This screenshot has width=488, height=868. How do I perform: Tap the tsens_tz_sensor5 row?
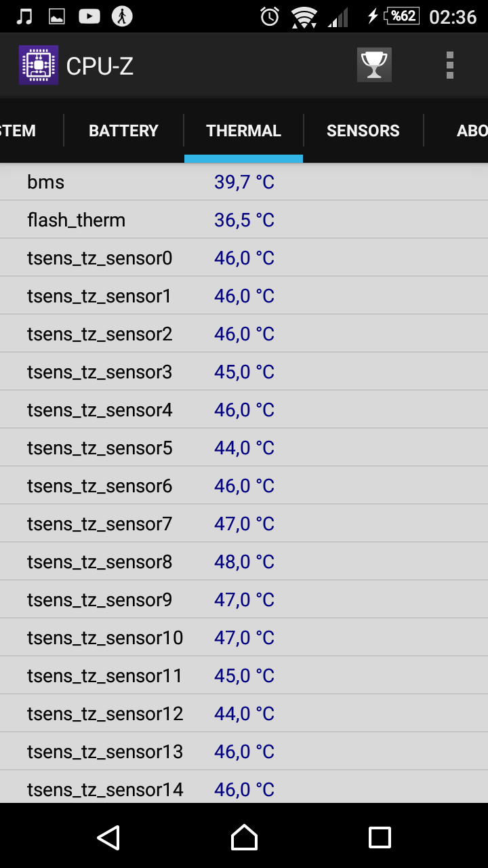[x=244, y=448]
